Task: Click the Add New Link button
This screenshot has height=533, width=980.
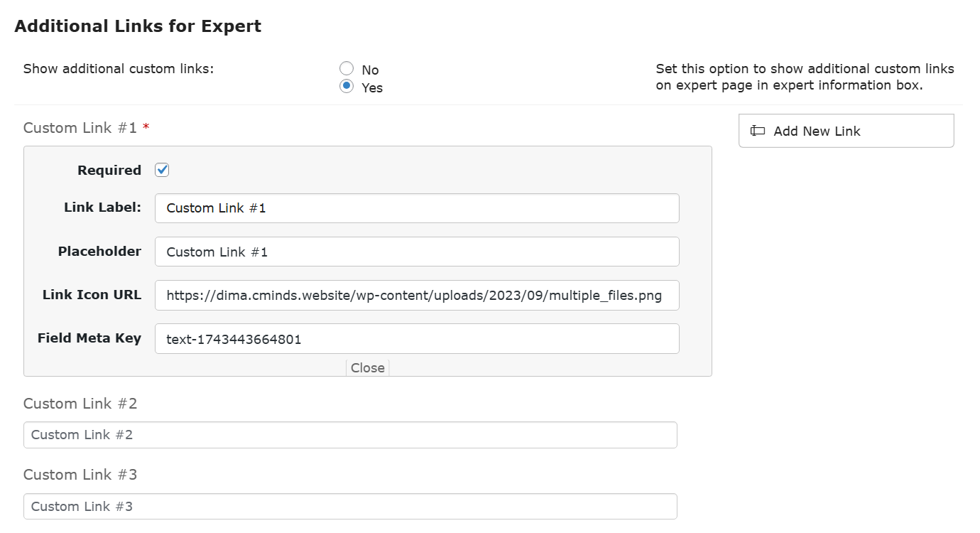Action: (846, 131)
